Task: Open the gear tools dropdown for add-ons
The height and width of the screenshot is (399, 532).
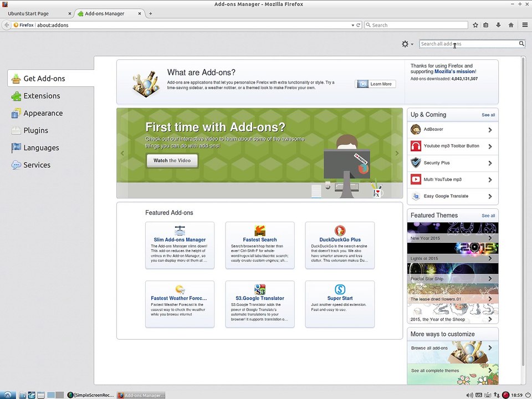Action: tap(407, 44)
